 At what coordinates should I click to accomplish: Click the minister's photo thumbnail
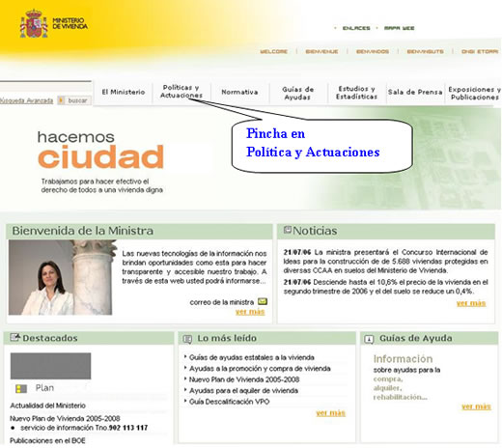(60, 277)
